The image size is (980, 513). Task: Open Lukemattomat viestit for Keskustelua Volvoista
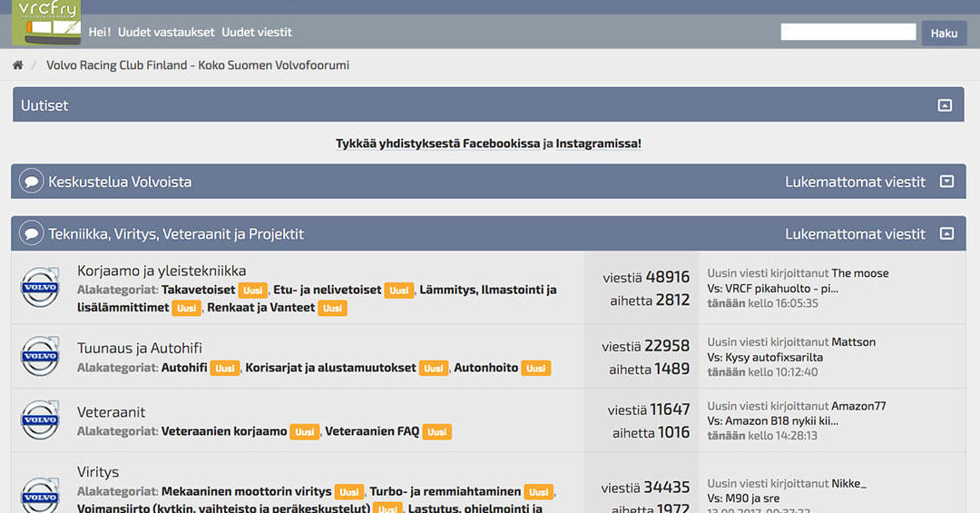tap(855, 183)
